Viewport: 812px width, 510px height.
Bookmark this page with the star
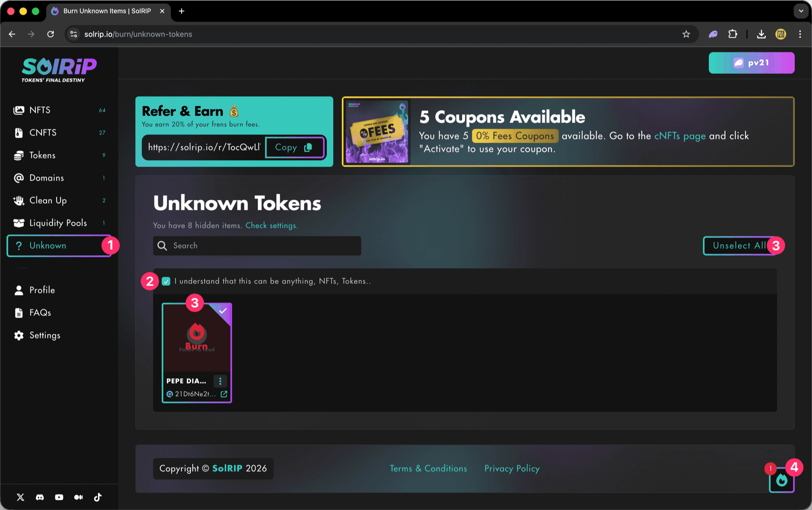tap(686, 34)
